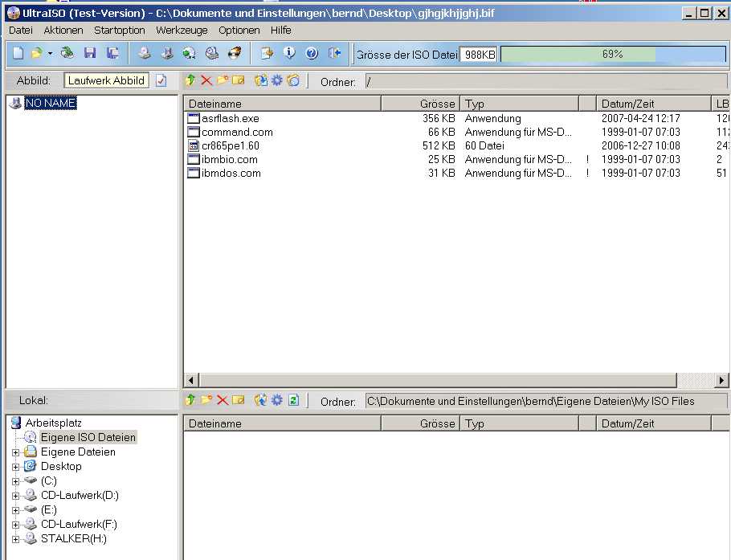This screenshot has width=731, height=560.
Task: Click the local Ordner path field
Action: click(x=546, y=402)
